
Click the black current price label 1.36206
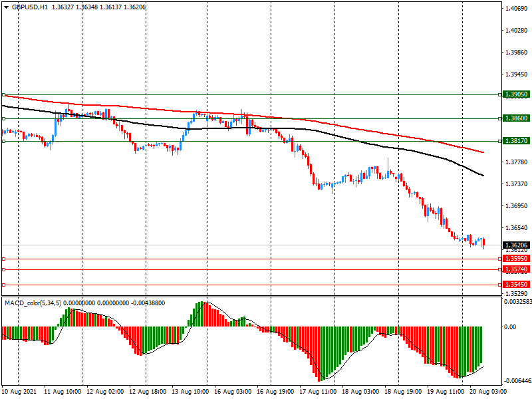click(x=516, y=245)
